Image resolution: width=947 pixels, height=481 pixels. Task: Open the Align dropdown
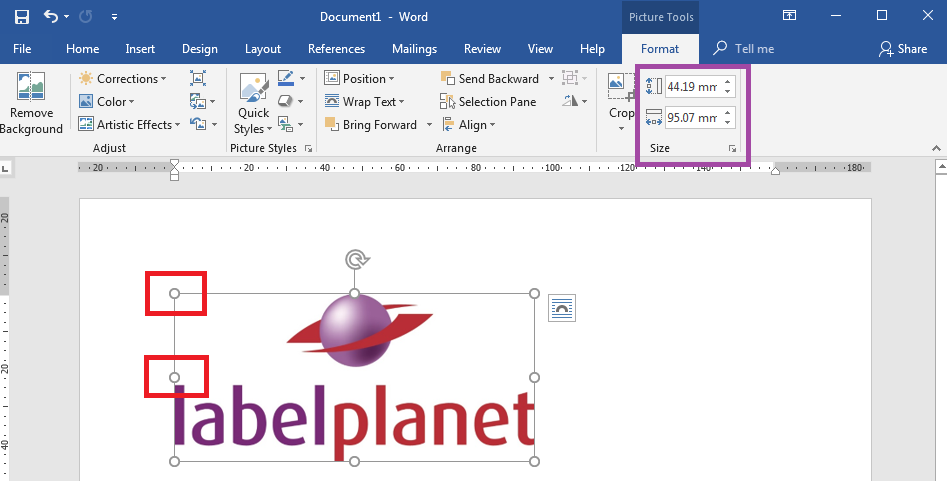point(469,124)
